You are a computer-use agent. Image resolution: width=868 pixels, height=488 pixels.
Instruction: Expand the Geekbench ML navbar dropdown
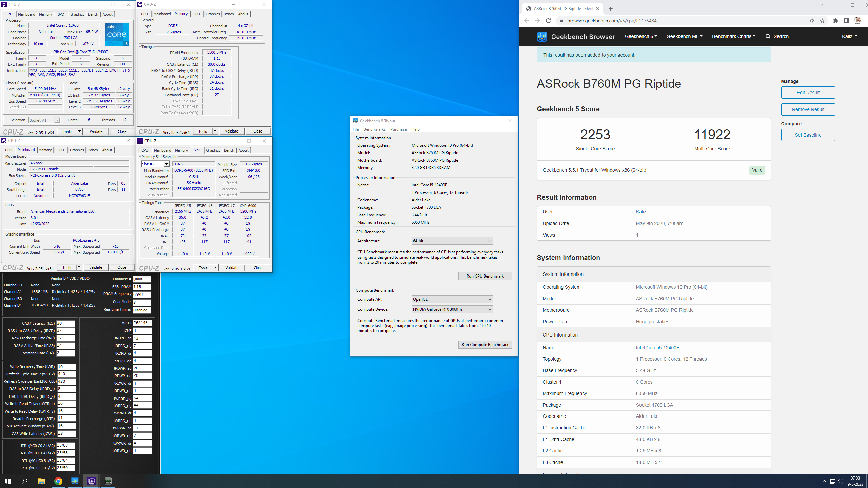(684, 36)
